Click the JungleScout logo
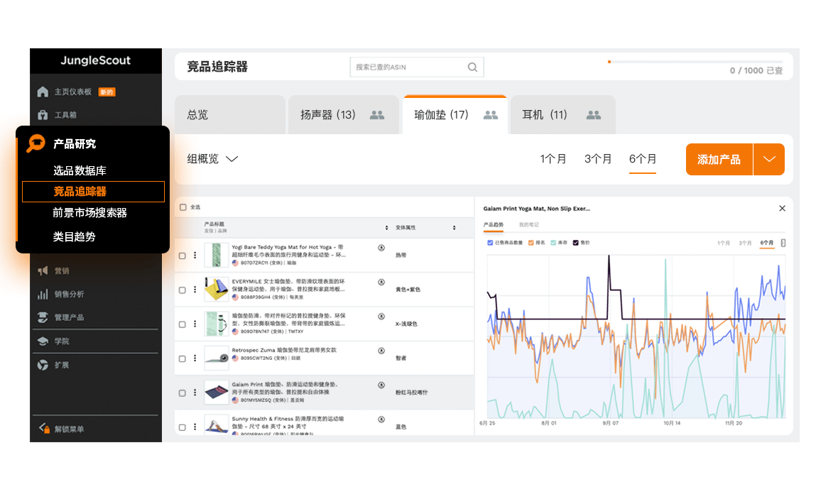The width and height of the screenshot is (838, 504). pos(96,60)
